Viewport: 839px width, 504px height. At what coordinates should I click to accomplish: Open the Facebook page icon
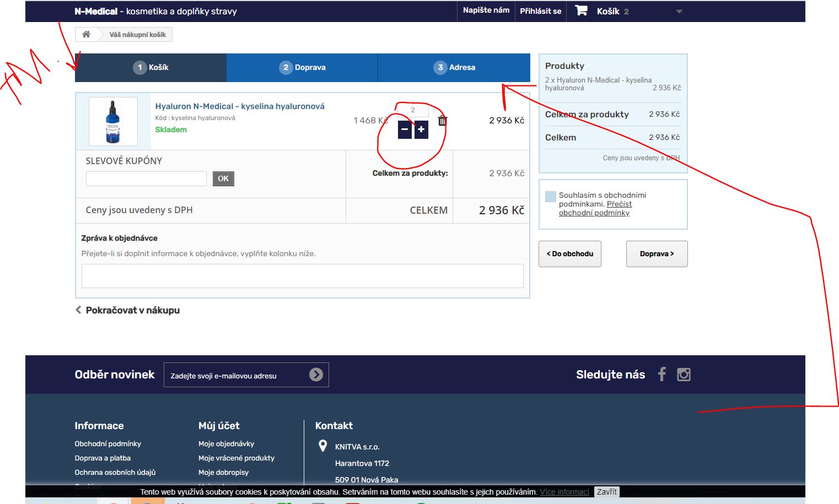(x=662, y=375)
